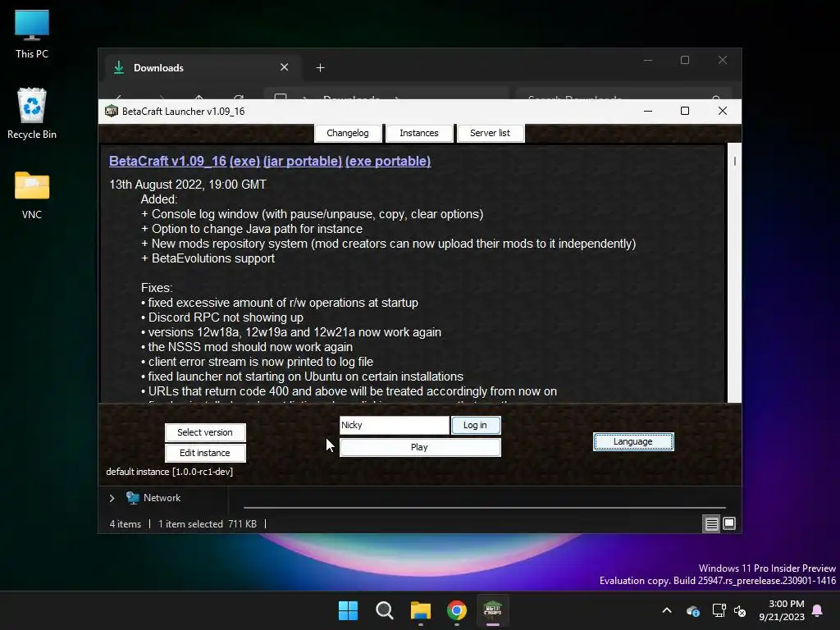Click the changelog vertical scrollbar

(x=734, y=272)
